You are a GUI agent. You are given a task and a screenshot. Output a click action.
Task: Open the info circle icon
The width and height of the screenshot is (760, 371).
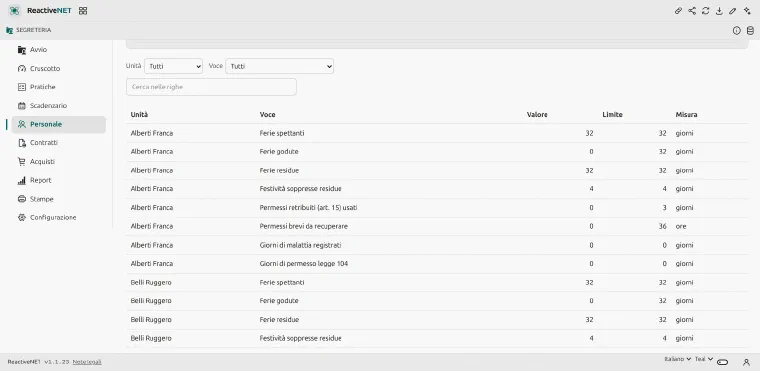click(737, 31)
